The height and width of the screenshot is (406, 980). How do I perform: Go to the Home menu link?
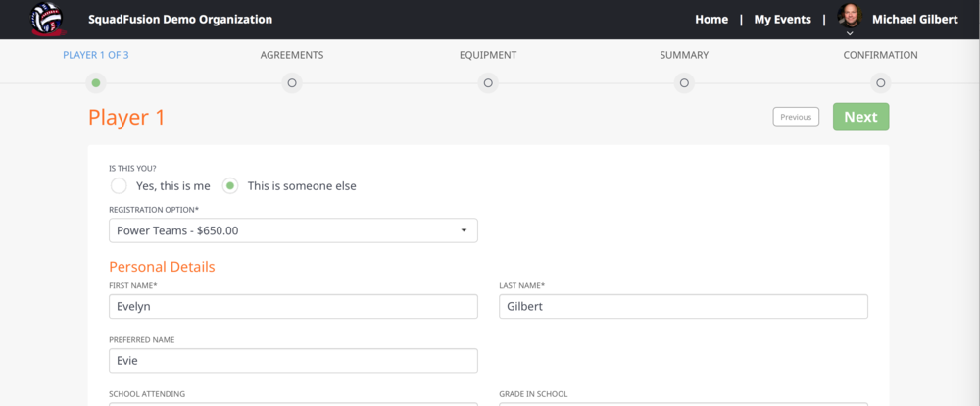pos(711,20)
